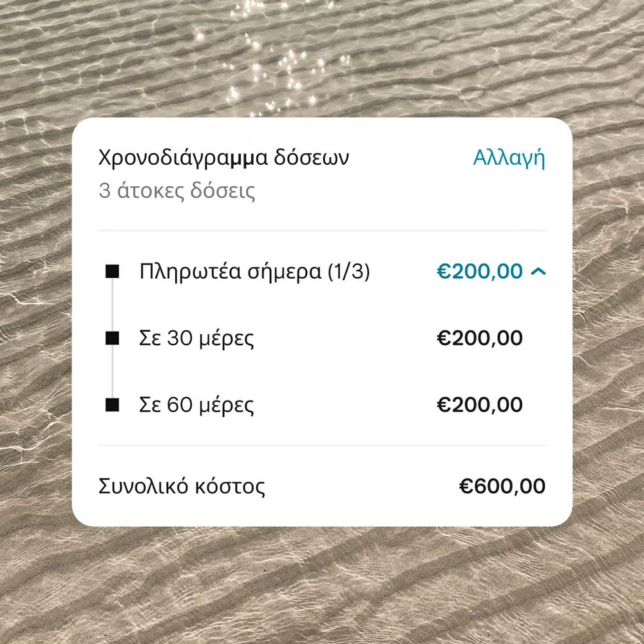This screenshot has width=644, height=644.
Task: Select the Σε 60 μέρες installment row label
Action: (x=196, y=405)
